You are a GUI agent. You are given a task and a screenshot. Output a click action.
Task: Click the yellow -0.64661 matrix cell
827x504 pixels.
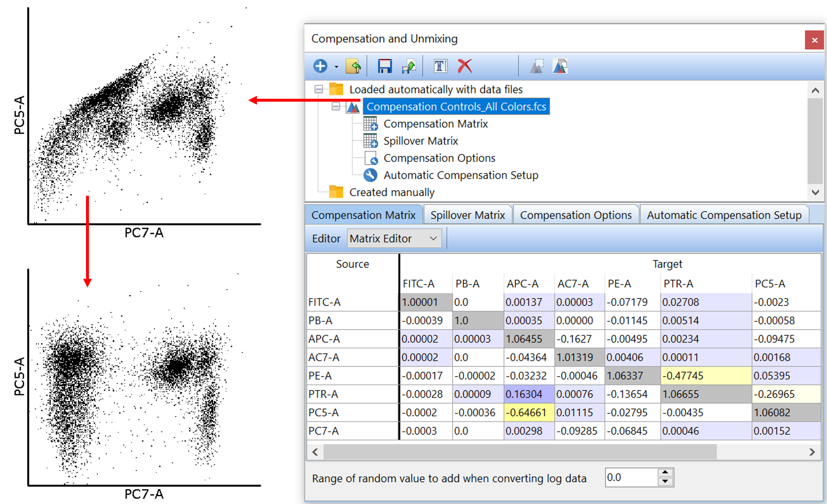(x=528, y=413)
